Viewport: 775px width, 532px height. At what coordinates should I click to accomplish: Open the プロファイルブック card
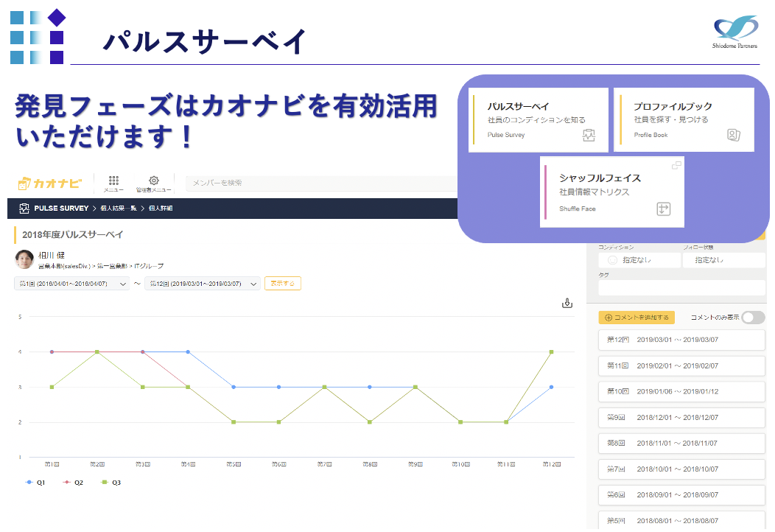(684, 119)
